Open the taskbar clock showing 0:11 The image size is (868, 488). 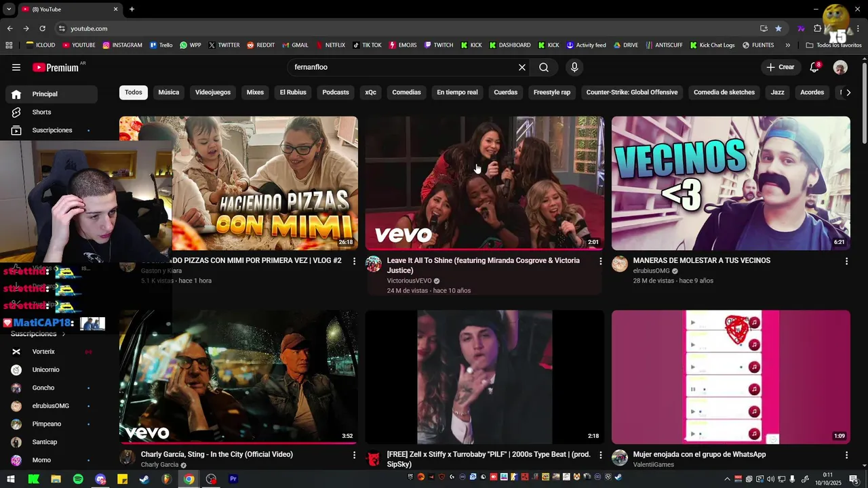tap(828, 479)
